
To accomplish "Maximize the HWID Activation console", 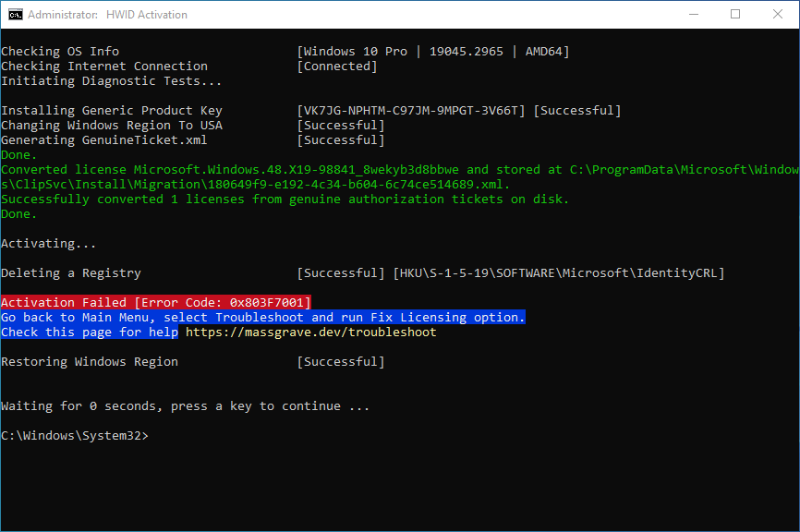I will pyautogui.click(x=736, y=14).
